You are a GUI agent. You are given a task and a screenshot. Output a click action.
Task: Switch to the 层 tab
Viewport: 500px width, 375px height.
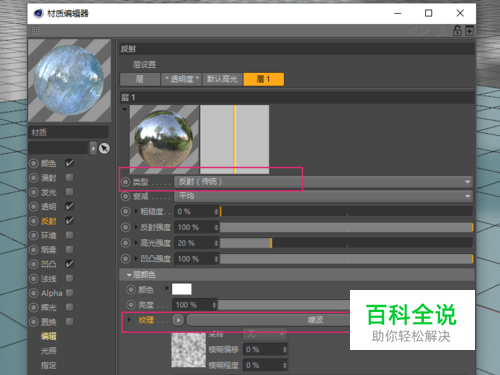pos(140,79)
